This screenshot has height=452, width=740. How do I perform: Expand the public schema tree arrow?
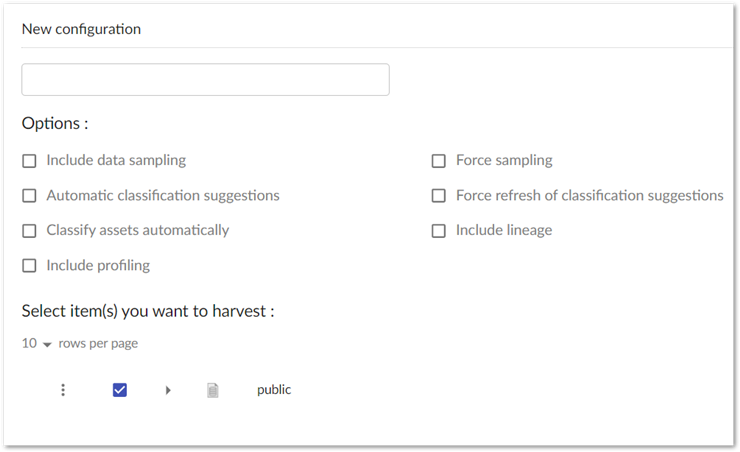[168, 390]
